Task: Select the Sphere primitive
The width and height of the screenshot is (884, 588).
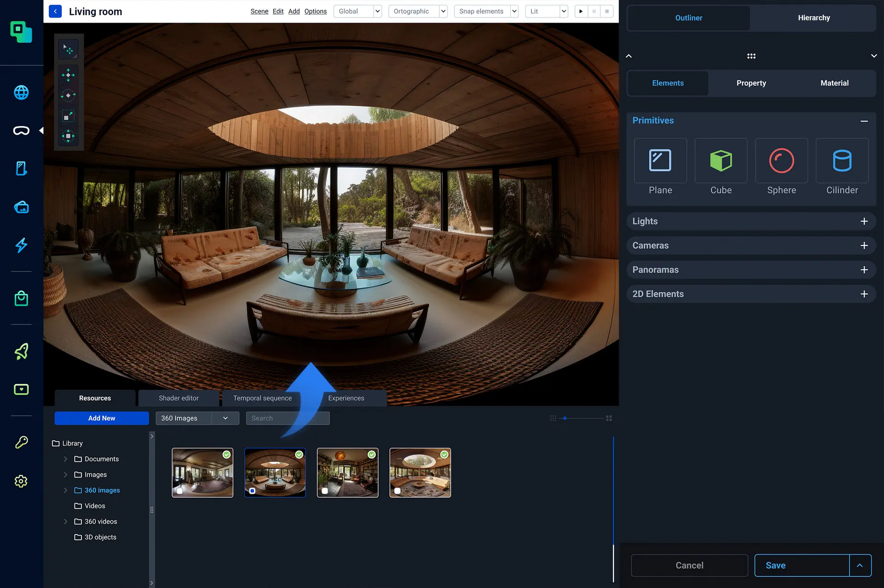Action: [x=781, y=161]
